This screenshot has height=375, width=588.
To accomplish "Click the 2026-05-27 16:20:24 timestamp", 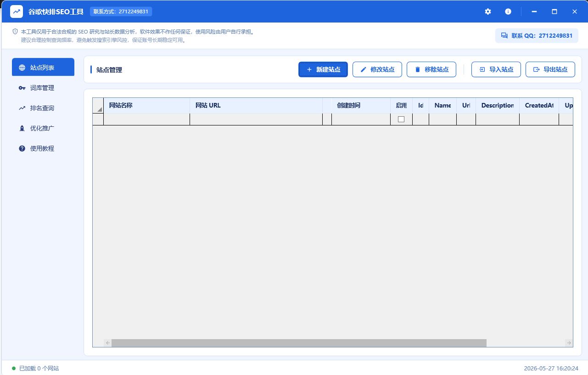I will click(551, 369).
